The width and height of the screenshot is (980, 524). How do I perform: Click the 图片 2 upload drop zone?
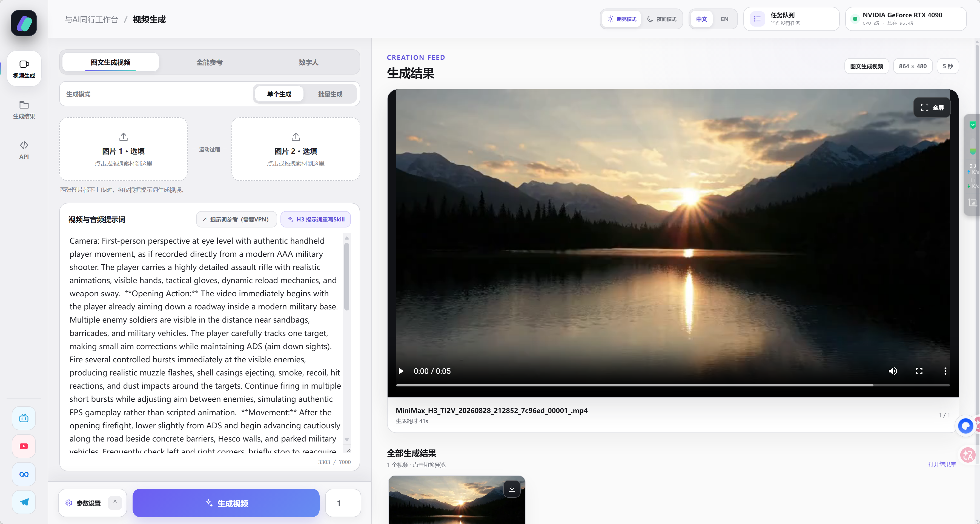(x=296, y=149)
